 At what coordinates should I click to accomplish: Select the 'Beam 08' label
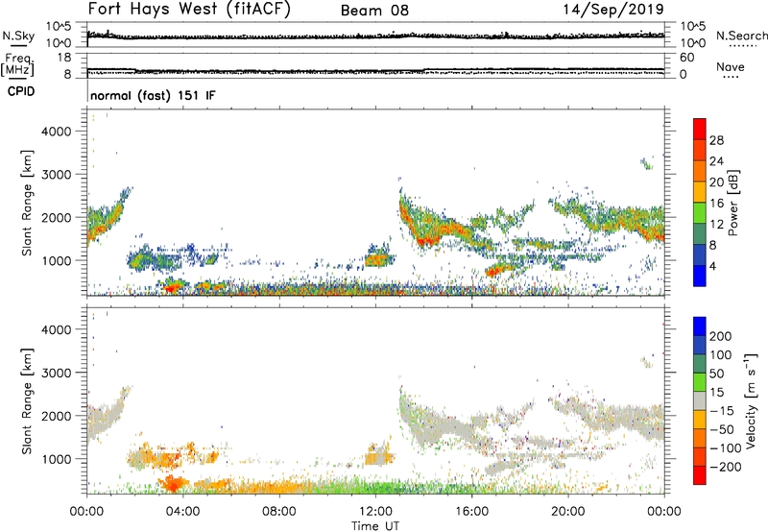[x=374, y=11]
